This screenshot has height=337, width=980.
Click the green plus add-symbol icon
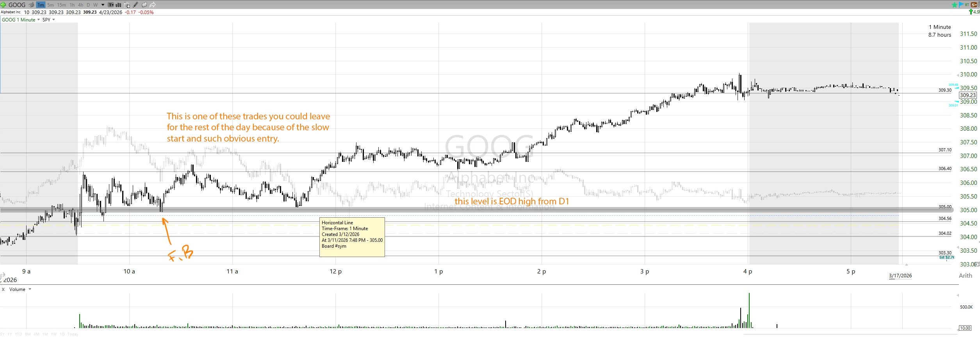coord(3,5)
